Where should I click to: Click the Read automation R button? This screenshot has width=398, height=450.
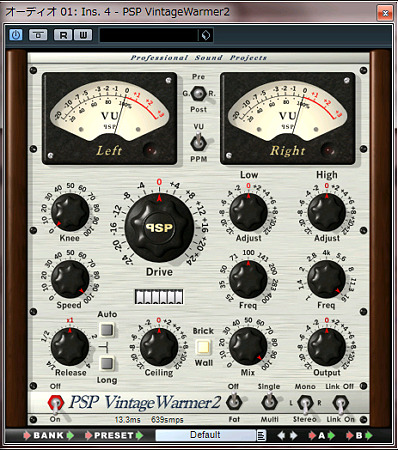point(63,35)
